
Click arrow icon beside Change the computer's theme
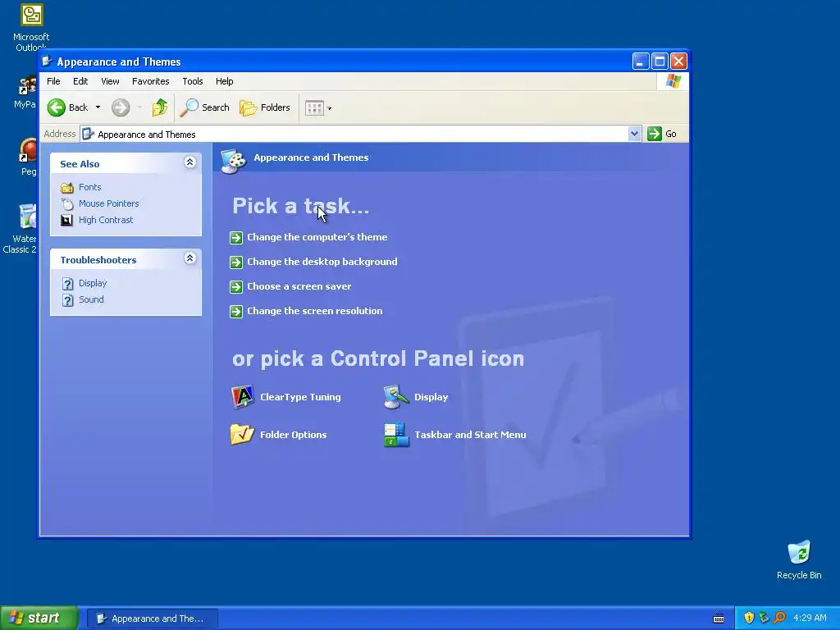pyautogui.click(x=236, y=237)
